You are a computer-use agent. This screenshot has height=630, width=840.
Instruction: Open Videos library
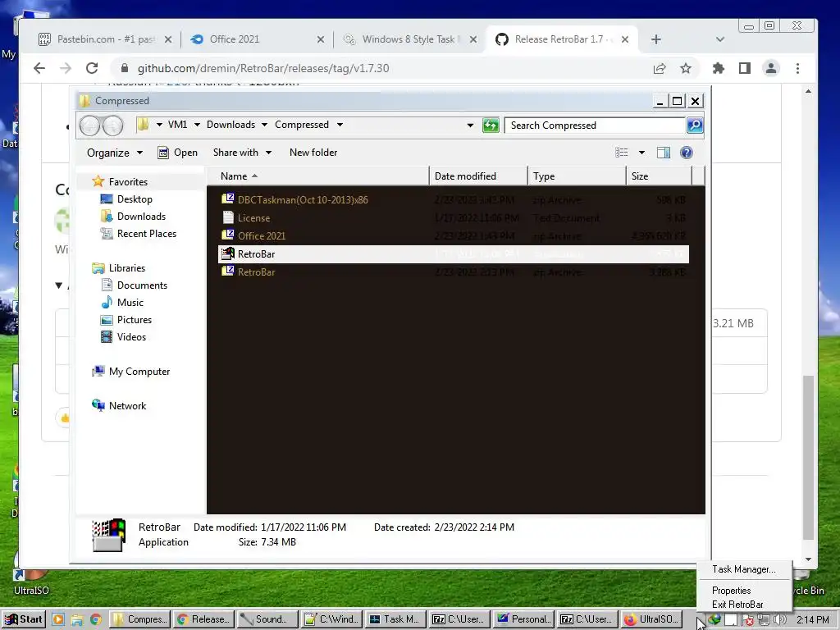tap(131, 337)
